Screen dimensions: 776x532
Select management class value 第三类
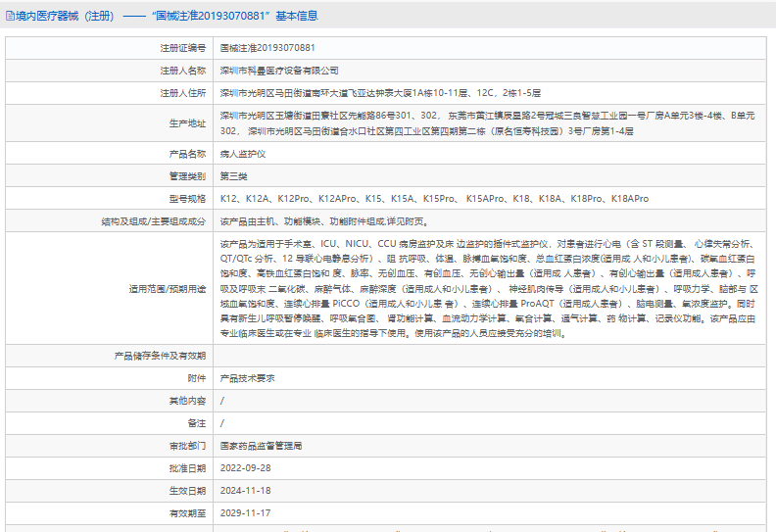coord(233,176)
